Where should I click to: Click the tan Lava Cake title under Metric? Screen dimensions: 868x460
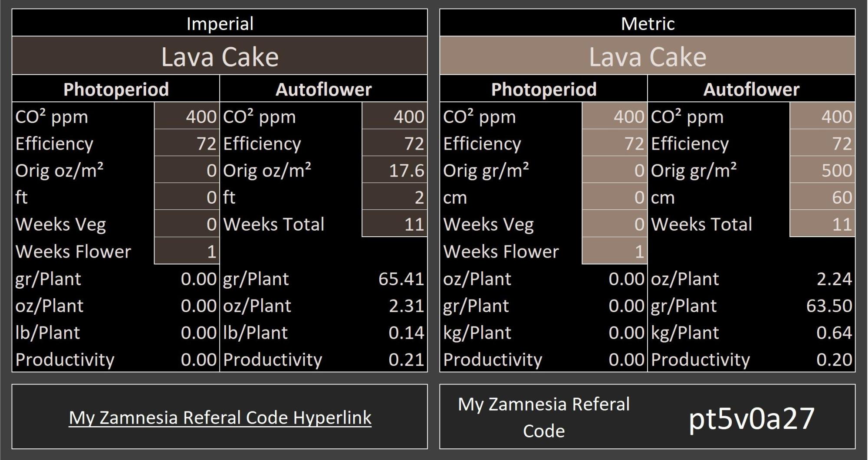tap(648, 56)
